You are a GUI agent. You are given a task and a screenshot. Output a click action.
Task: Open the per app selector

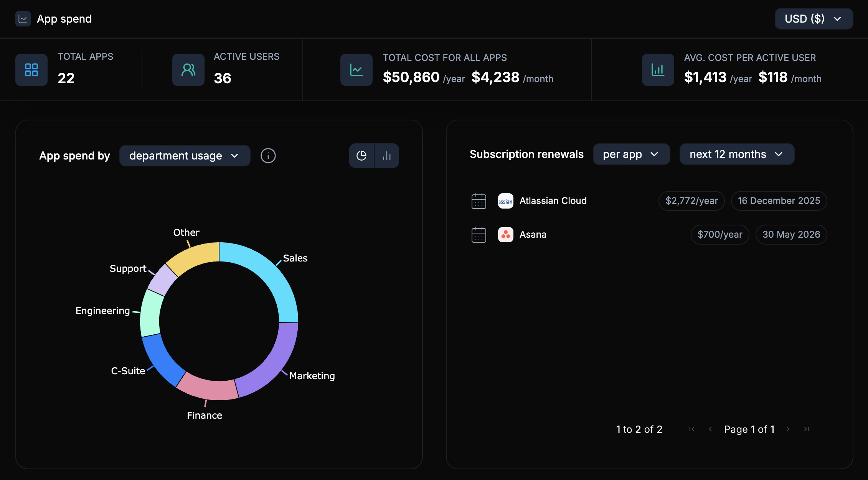coord(631,154)
